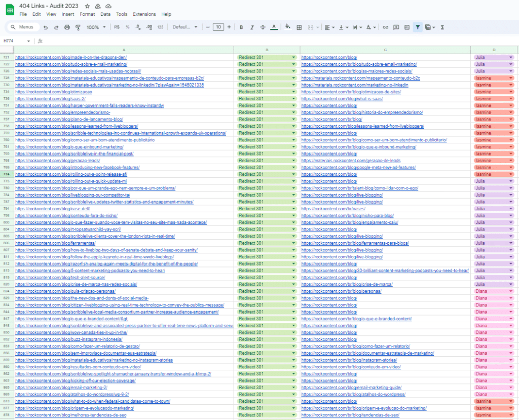Open vertical align options
Screen dimensions: 519x420
pos(343,27)
